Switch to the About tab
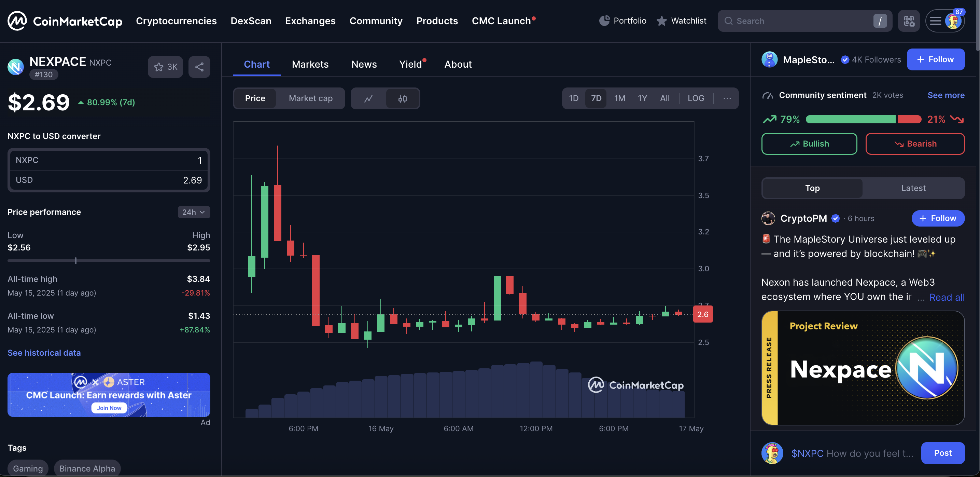Image resolution: width=980 pixels, height=477 pixels. [458, 64]
